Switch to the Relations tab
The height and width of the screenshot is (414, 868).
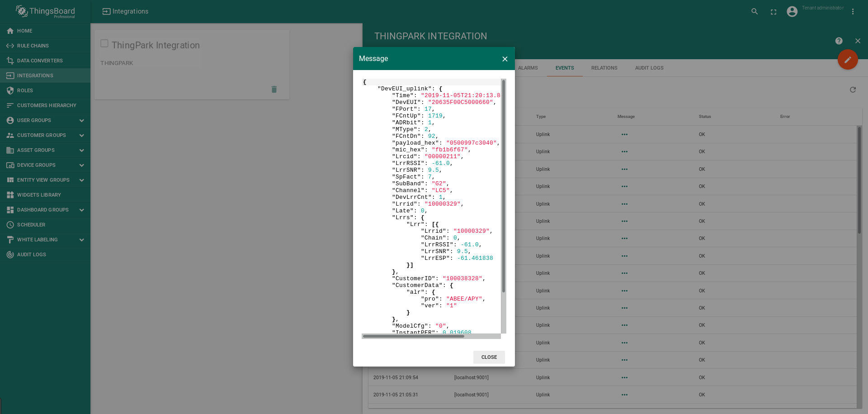(x=604, y=68)
